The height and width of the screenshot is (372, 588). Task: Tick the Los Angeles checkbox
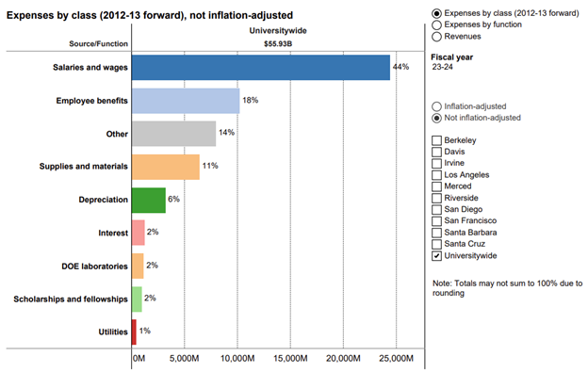436,175
